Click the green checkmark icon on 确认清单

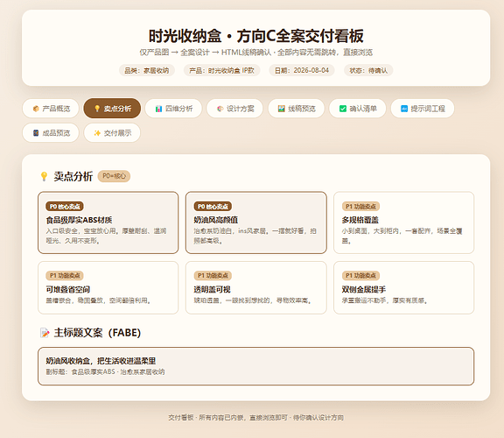click(343, 109)
